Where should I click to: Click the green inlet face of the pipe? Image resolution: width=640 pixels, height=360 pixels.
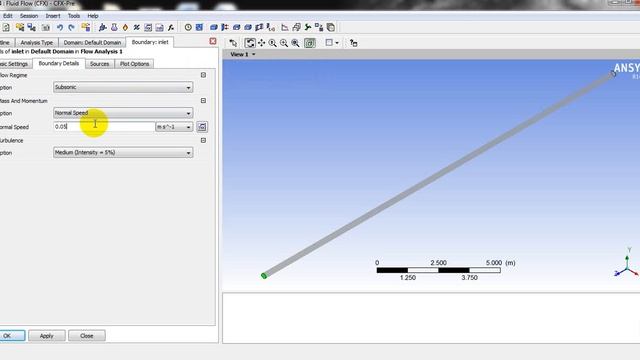coord(264,276)
